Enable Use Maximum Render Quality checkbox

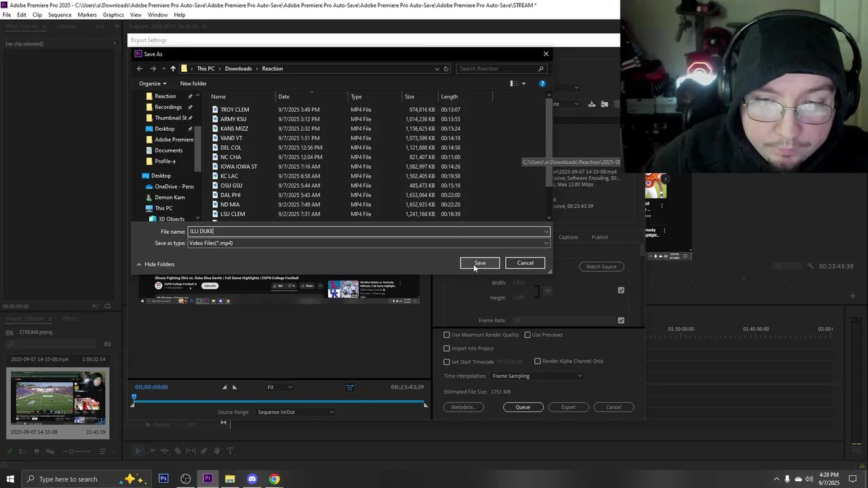pyautogui.click(x=447, y=335)
